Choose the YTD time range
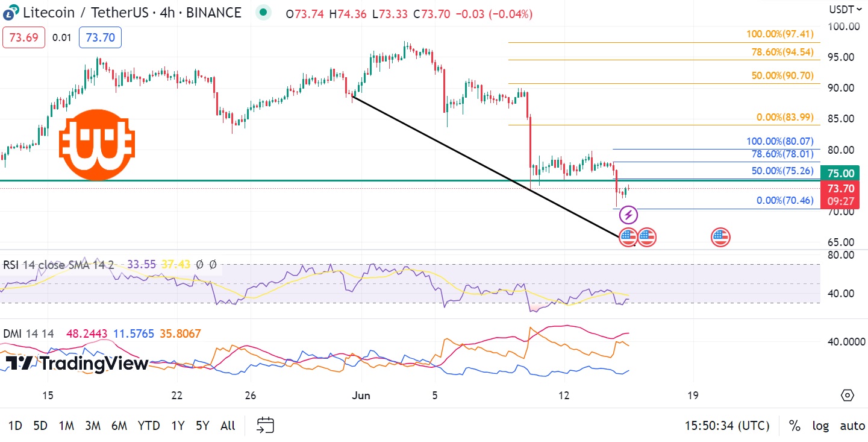 (149, 426)
